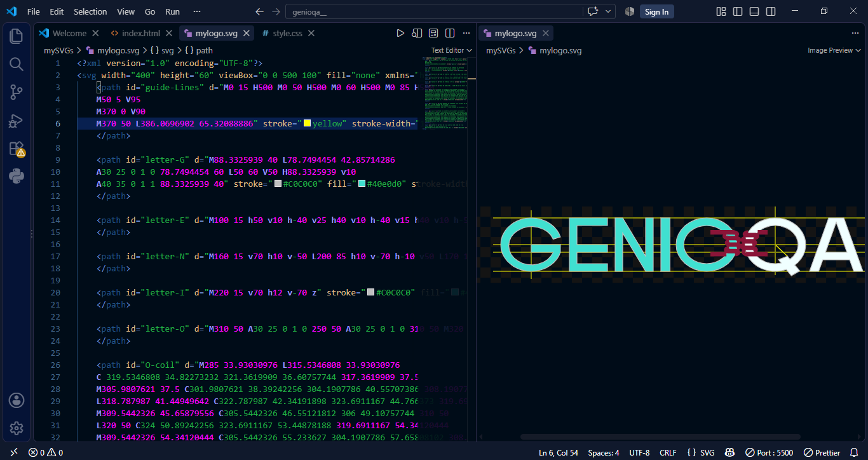Open notifications bell in status bar
This screenshot has height=460, width=868.
pos(854,452)
